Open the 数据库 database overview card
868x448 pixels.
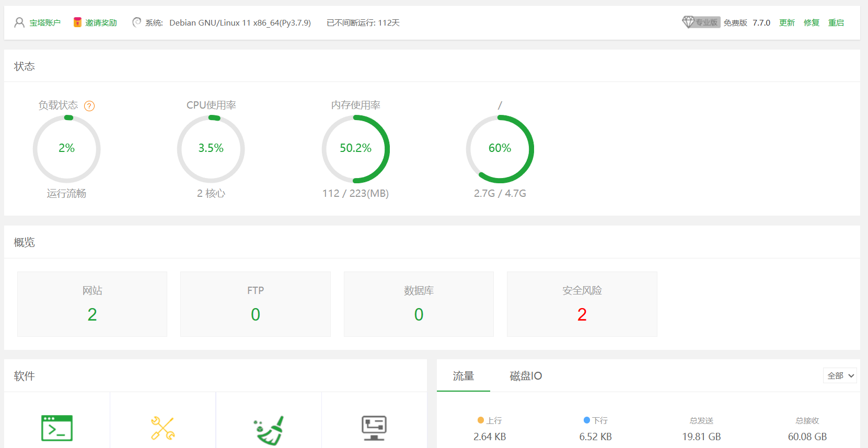pos(419,304)
